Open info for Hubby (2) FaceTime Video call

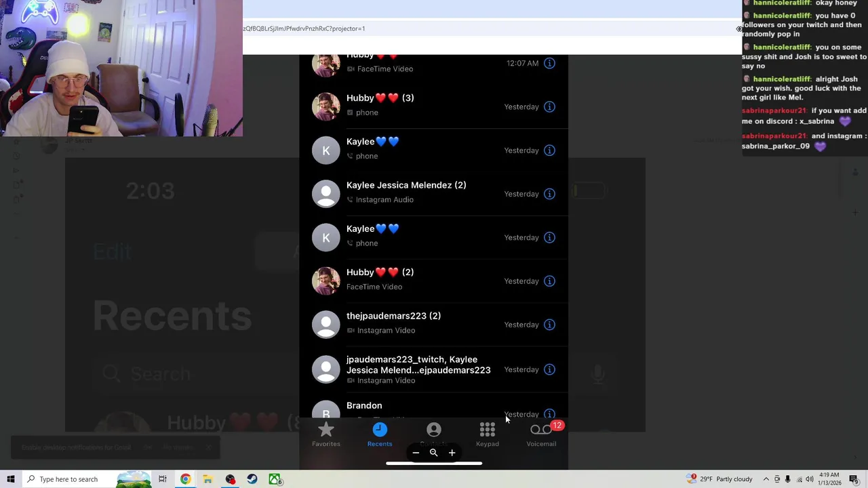(549, 281)
